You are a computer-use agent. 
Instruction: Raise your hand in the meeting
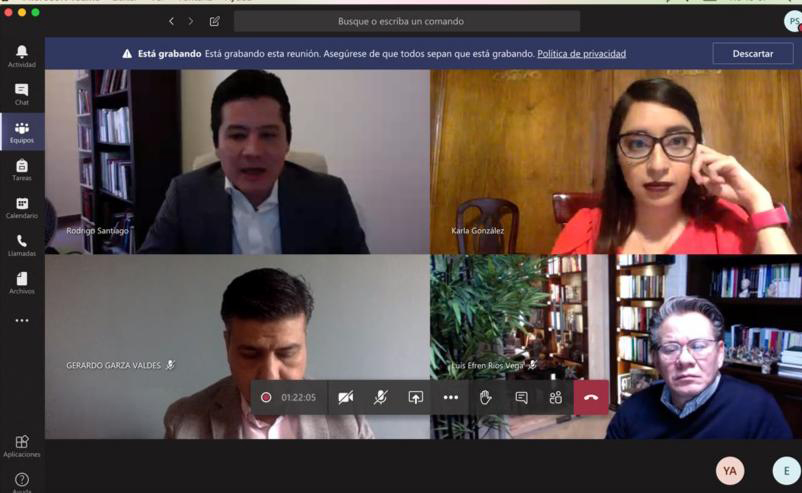click(485, 397)
